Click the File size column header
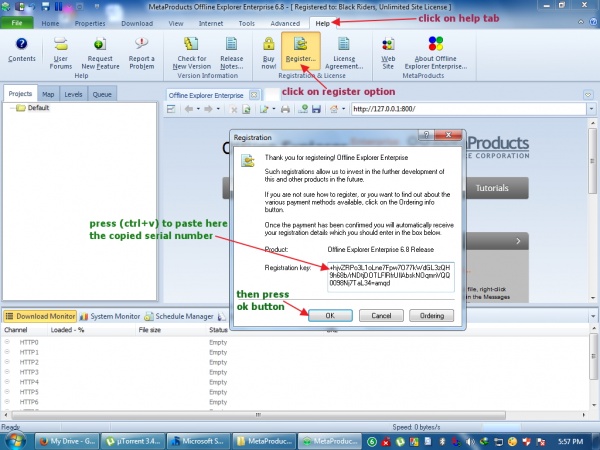The height and width of the screenshot is (450, 600). click(171, 330)
